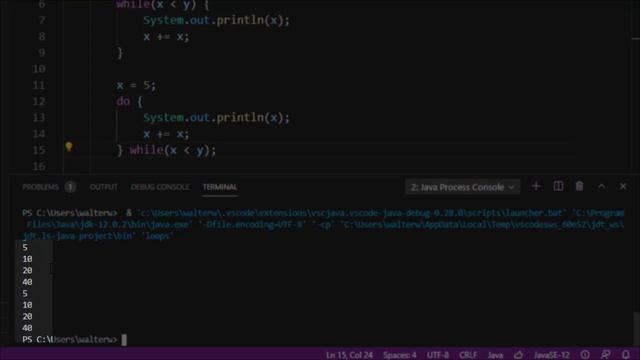Open the problem count badge beside PROBLEMS
The width and height of the screenshot is (640, 360).
point(70,187)
